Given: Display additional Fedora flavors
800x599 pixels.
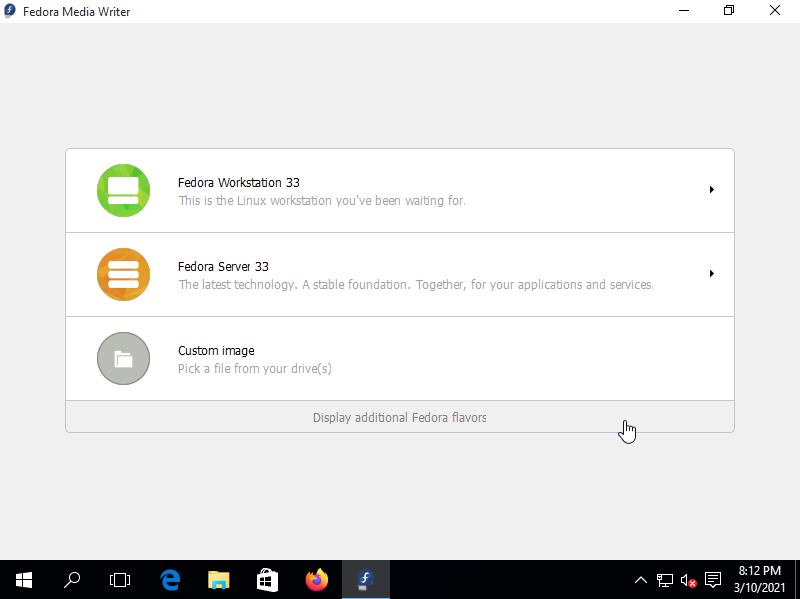Looking at the screenshot, I should (399, 417).
